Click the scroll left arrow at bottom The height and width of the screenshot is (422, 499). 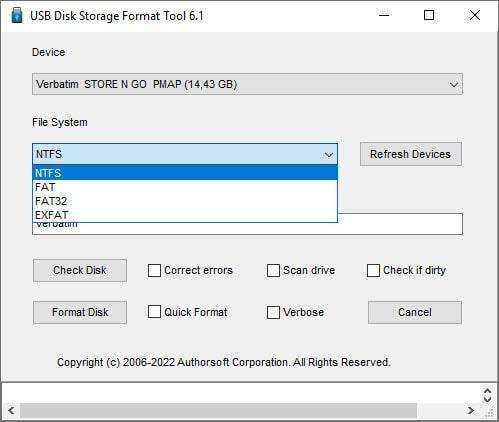(x=11, y=410)
